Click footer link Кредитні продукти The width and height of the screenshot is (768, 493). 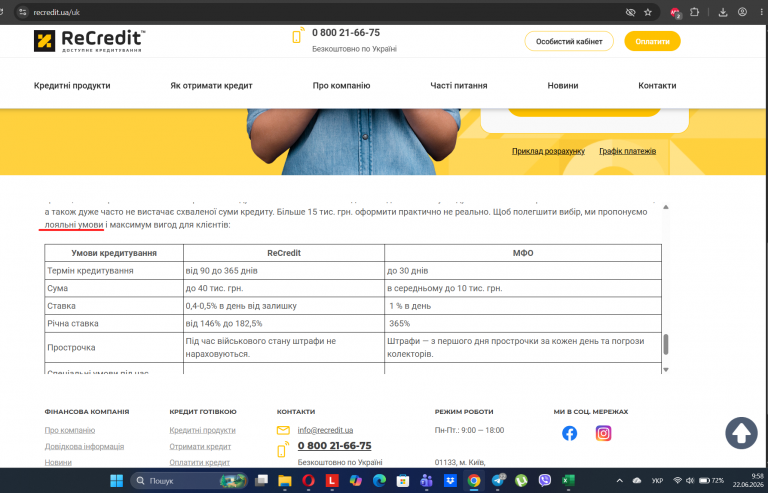pyautogui.click(x=202, y=430)
